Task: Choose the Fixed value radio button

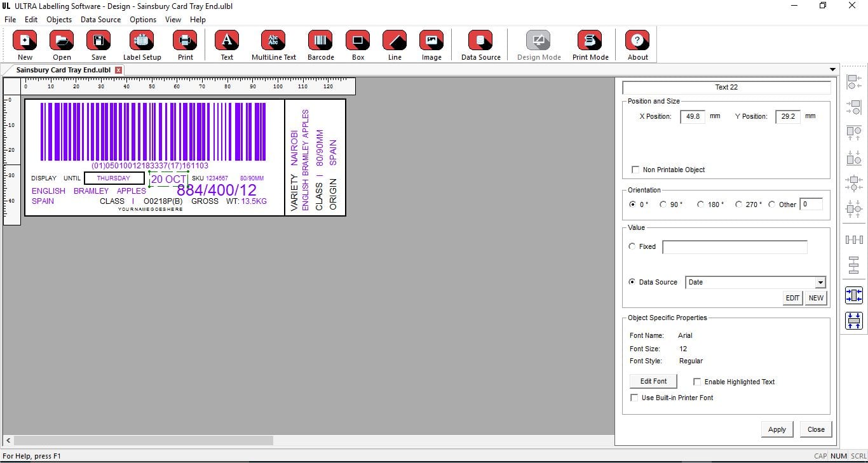Action: (x=632, y=246)
